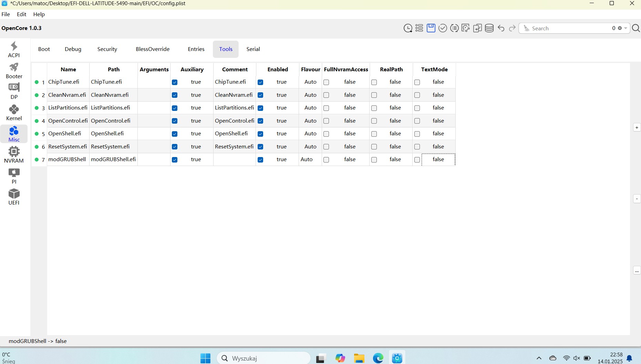Switch to the Security tab
The height and width of the screenshot is (364, 641).
coord(107,49)
